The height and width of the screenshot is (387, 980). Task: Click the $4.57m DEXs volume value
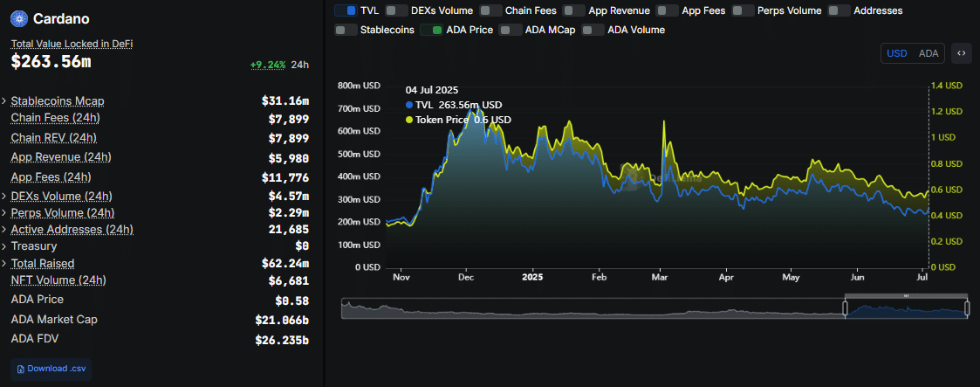pos(289,197)
